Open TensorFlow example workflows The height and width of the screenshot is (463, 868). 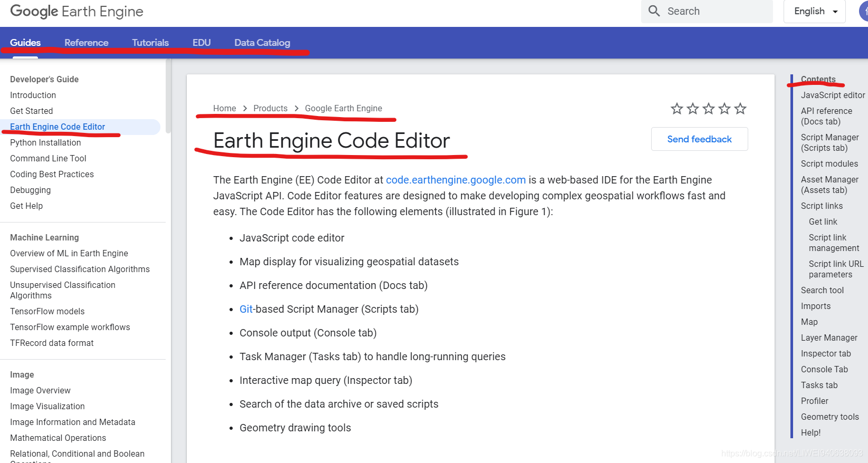point(70,327)
